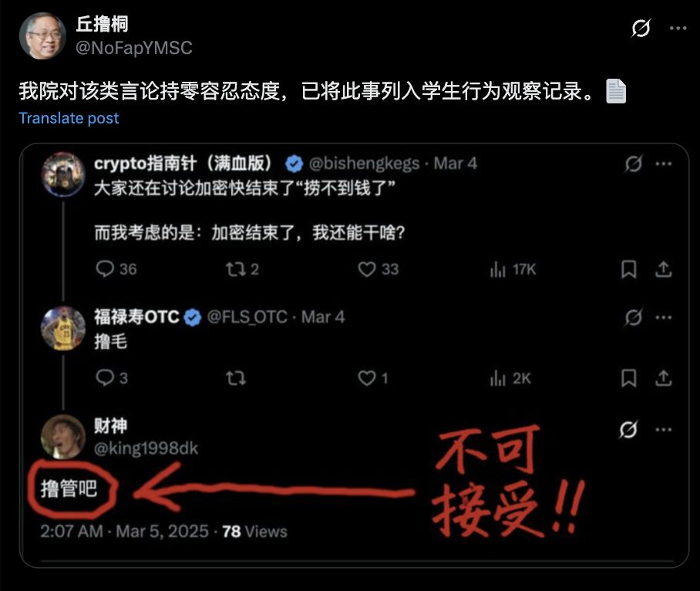Open more options on the 福禄寿OTC reply
This screenshot has width=700, height=591.
(x=664, y=317)
